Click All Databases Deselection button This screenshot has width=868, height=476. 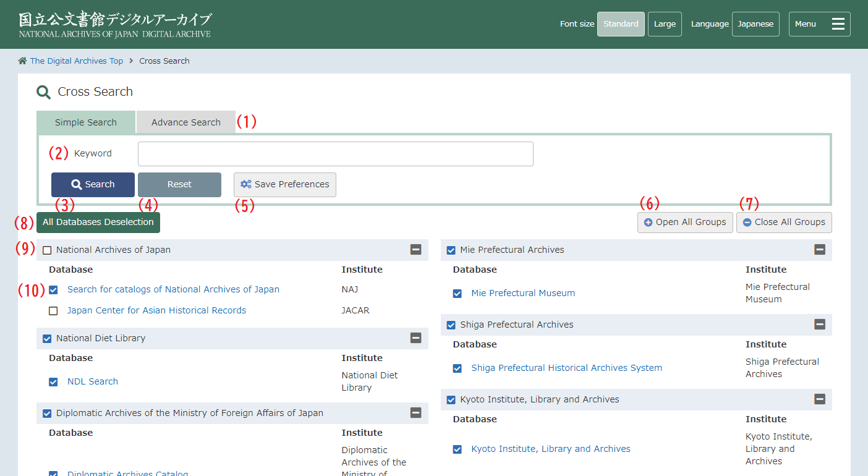(x=98, y=223)
